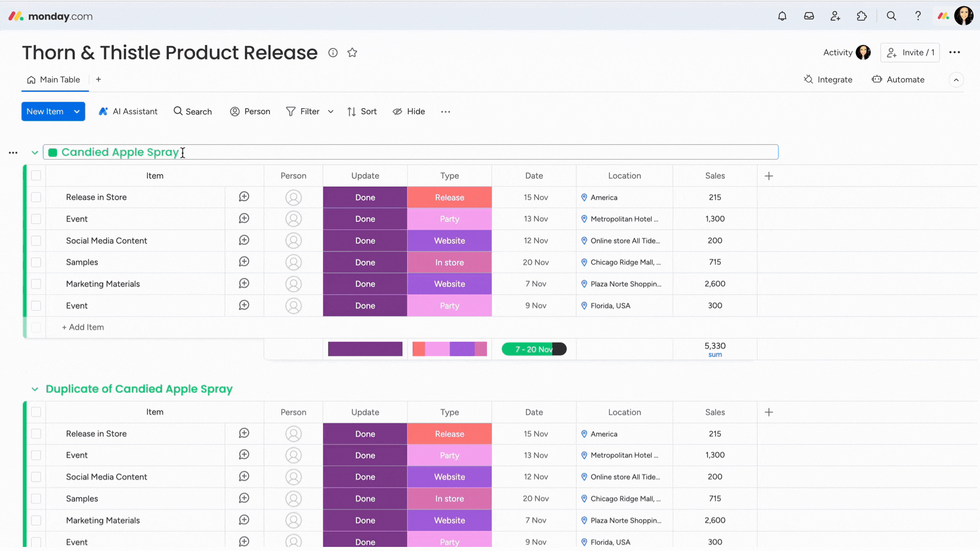Open date cell 15 Nov in first group
Screen dimensions: 980x551
(x=534, y=197)
